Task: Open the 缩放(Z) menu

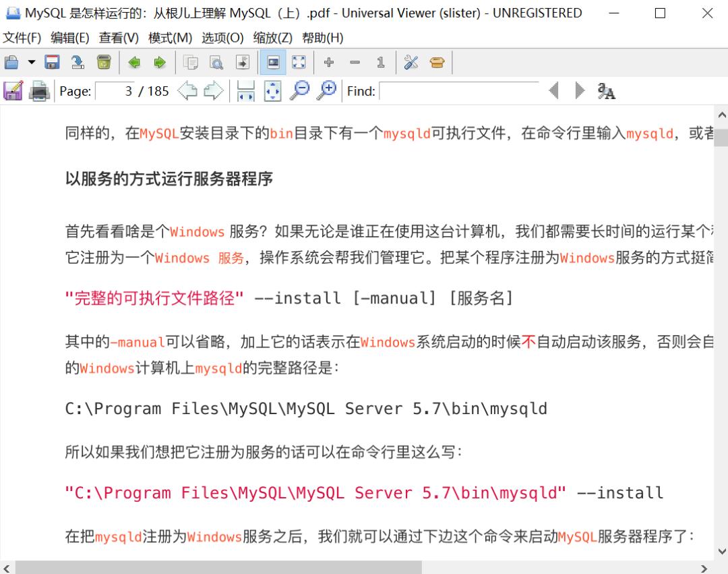Action: tap(272, 38)
